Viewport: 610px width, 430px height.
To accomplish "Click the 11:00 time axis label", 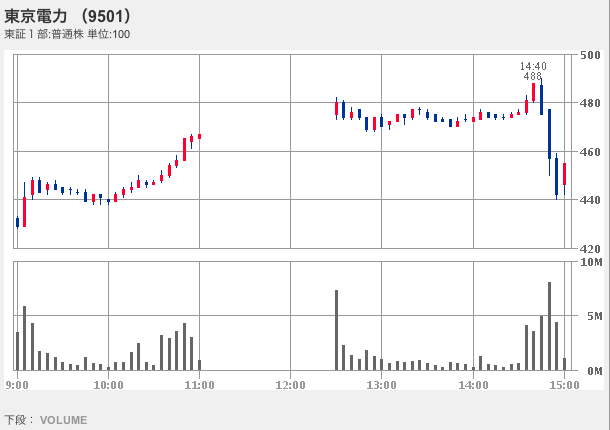I will click(x=199, y=385).
